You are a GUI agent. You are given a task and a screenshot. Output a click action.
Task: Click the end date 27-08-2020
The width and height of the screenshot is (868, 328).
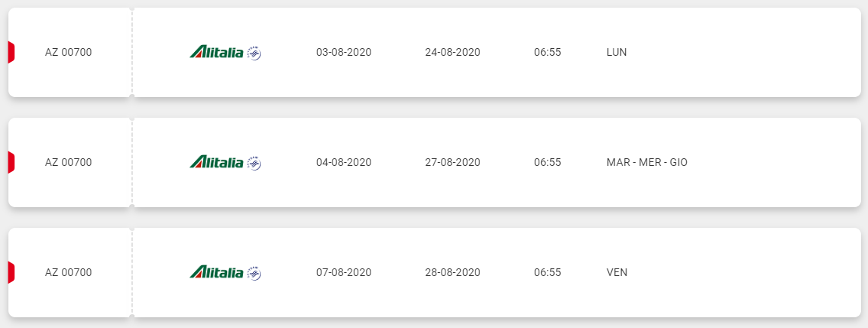453,162
